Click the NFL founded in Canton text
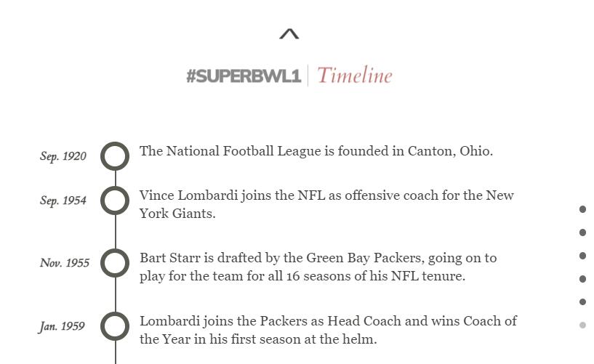Viewport: 594px width, 364px height. click(316, 151)
